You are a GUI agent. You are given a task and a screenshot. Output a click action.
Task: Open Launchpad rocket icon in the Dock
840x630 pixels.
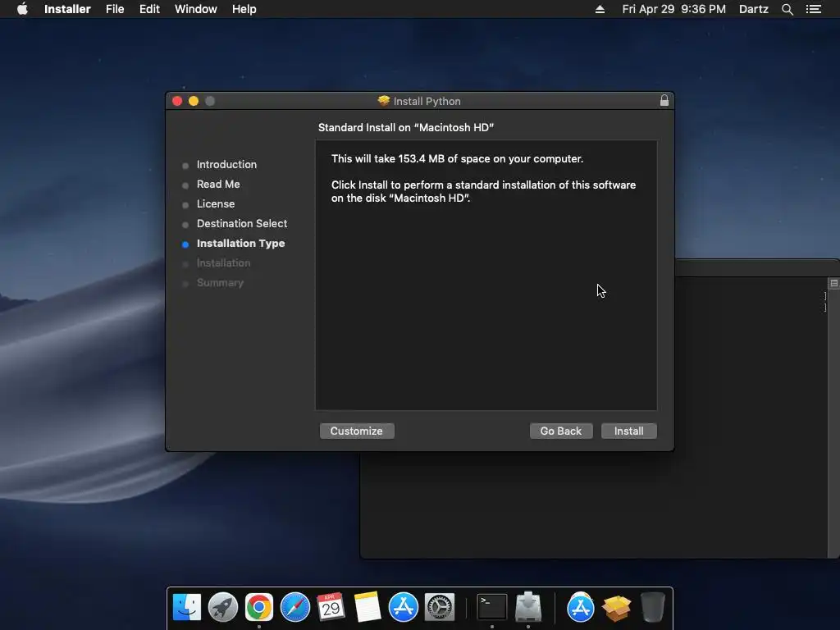223,607
